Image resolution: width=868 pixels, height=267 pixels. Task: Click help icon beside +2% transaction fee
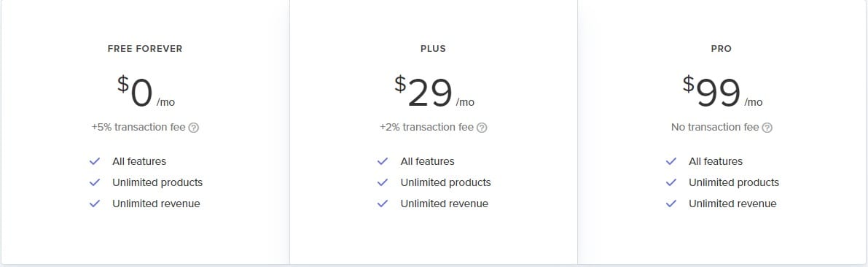[x=482, y=128]
